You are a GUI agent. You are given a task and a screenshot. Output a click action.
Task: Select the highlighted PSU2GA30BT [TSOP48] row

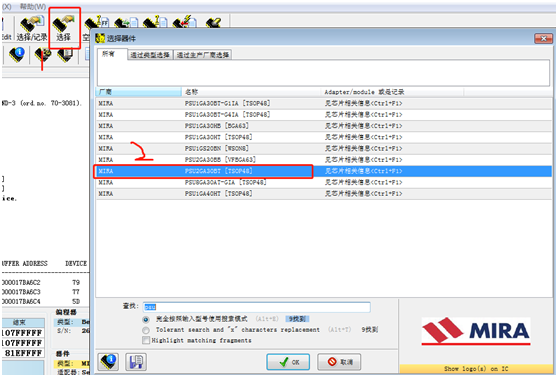point(324,171)
